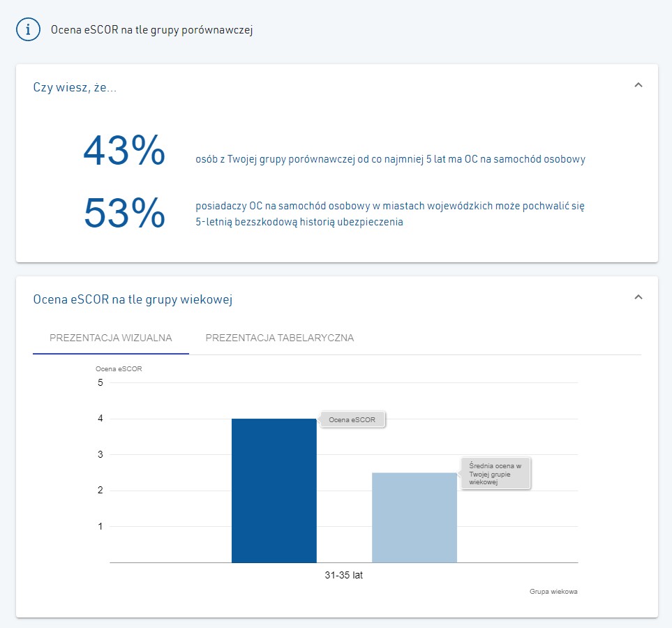Click the 'Grupa wiekowa' axis caption

pyautogui.click(x=553, y=592)
